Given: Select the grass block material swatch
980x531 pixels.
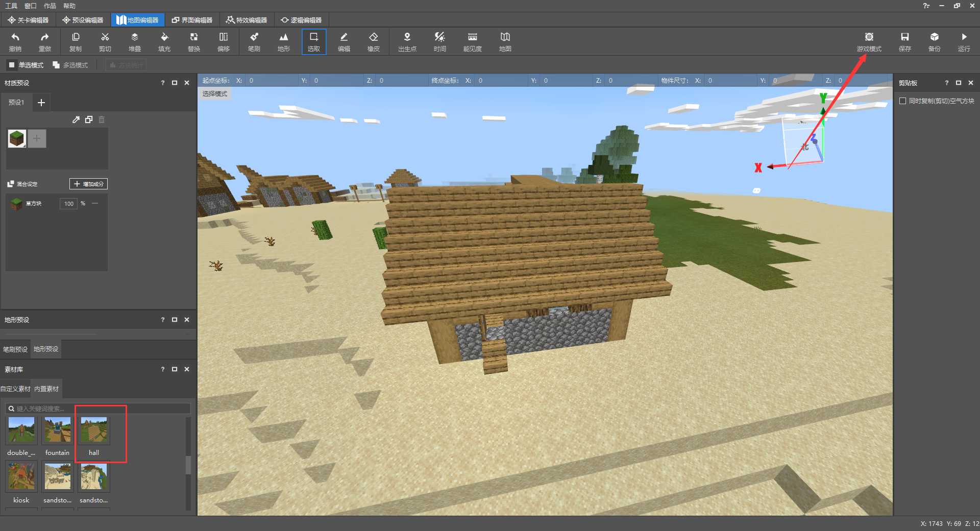Looking at the screenshot, I should click(x=17, y=138).
